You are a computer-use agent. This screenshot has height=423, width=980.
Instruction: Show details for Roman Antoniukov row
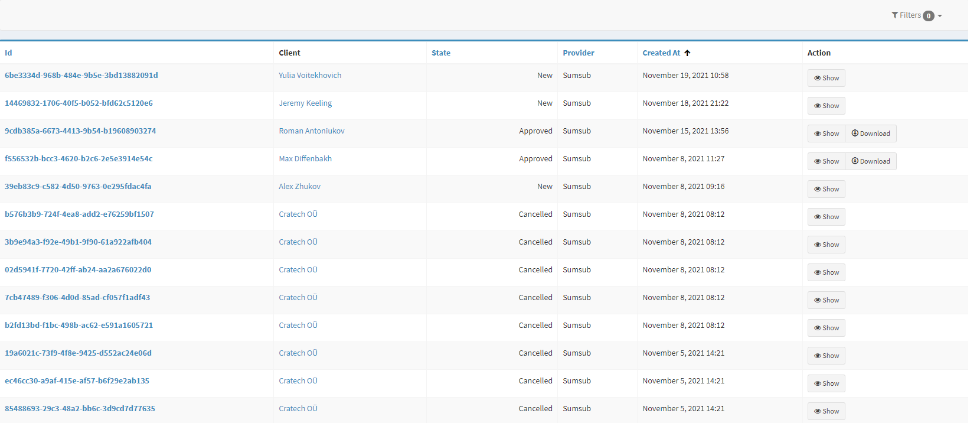(x=826, y=134)
